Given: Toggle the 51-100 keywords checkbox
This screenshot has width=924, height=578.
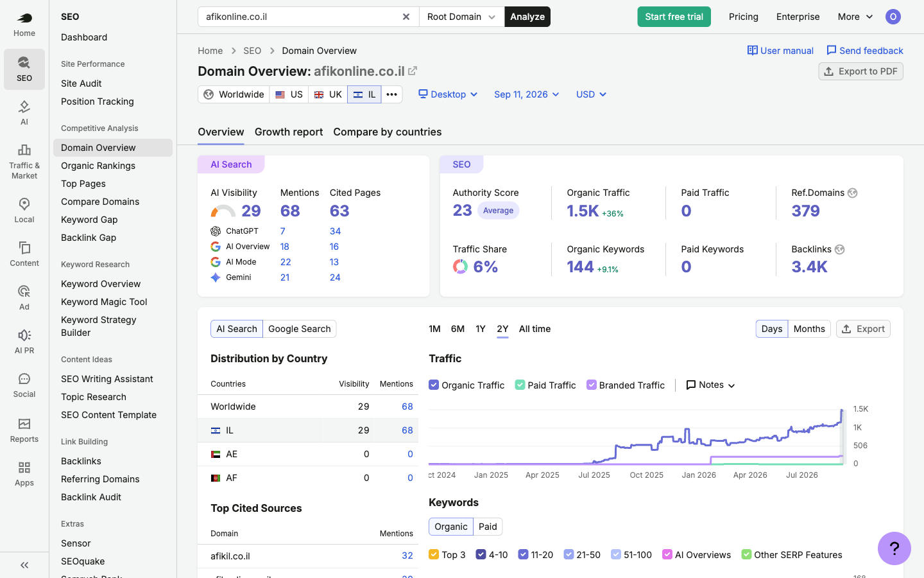Looking at the screenshot, I should pyautogui.click(x=616, y=555).
